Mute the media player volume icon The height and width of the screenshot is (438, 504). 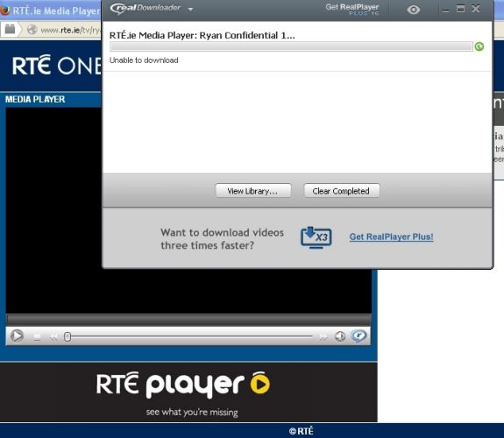click(340, 336)
